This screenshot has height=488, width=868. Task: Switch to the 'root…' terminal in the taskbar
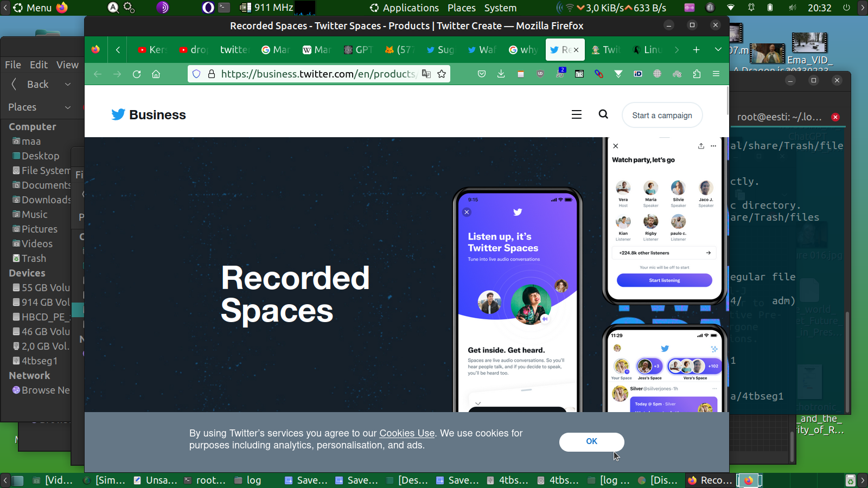pyautogui.click(x=205, y=480)
